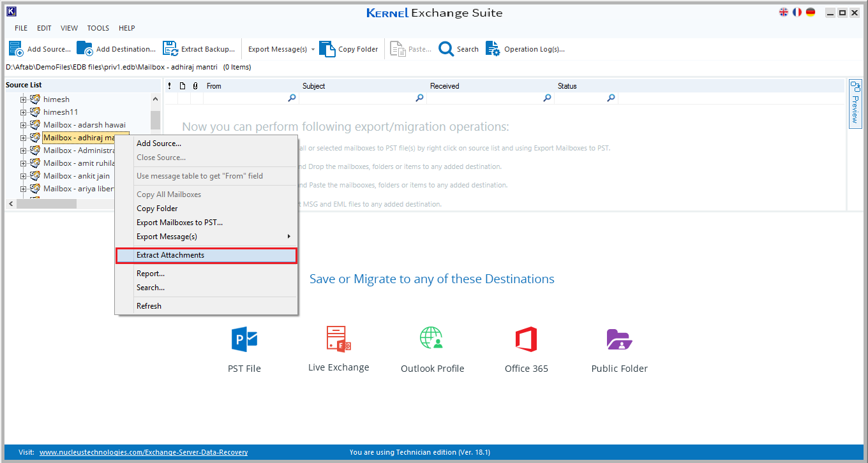Screen dimensions: 868x463
Task: Select Report... in context menu
Action: (206, 274)
